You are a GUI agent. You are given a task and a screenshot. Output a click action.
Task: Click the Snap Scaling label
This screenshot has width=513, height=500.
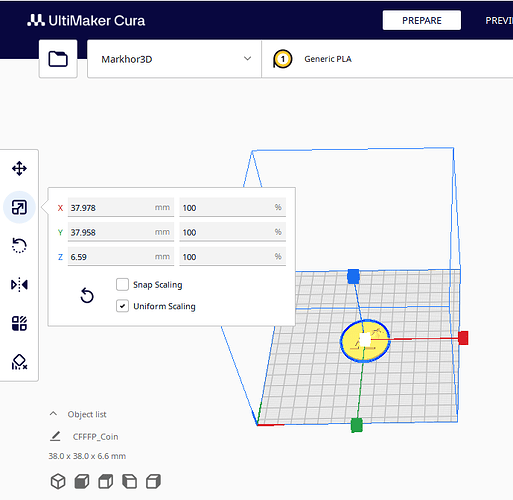point(158,285)
